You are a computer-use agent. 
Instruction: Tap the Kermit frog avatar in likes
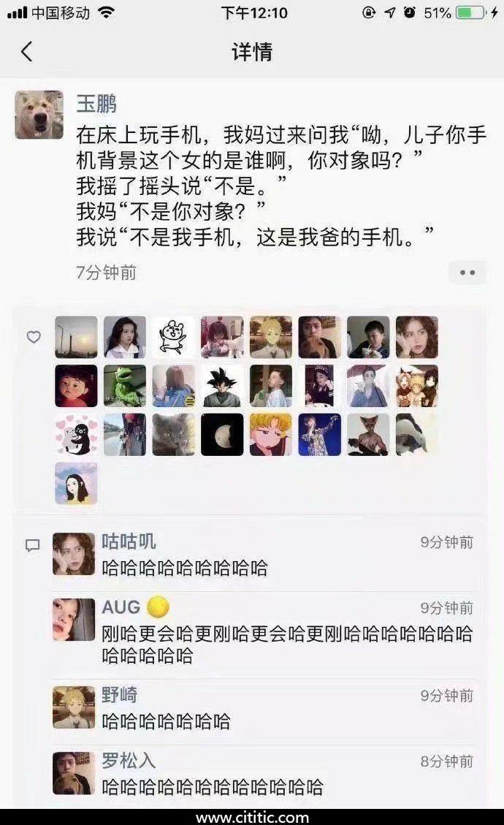coord(125,386)
